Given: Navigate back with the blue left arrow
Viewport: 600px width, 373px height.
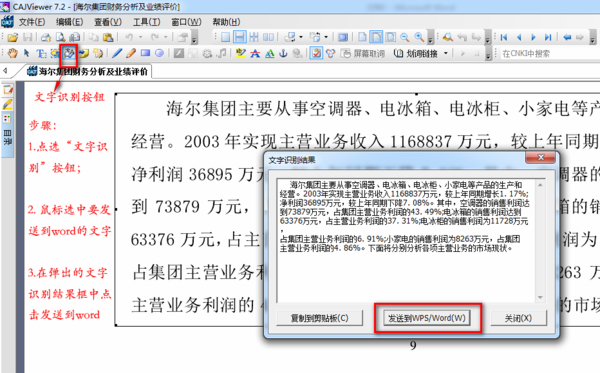Looking at the screenshot, I should [x=567, y=37].
